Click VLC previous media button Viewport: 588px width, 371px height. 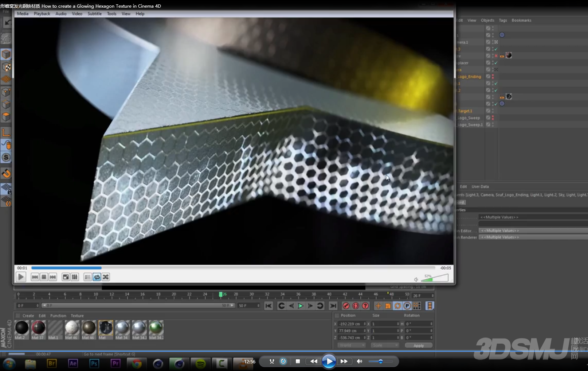[x=35, y=277]
